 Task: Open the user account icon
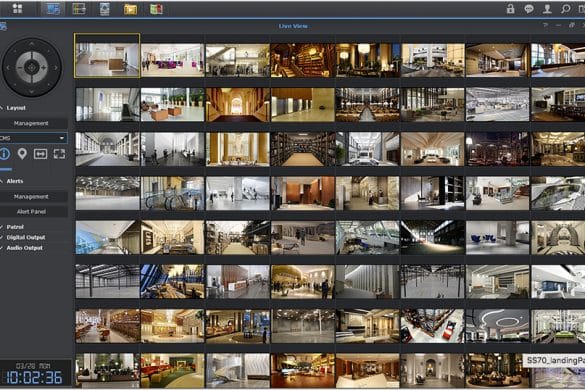(547, 9)
